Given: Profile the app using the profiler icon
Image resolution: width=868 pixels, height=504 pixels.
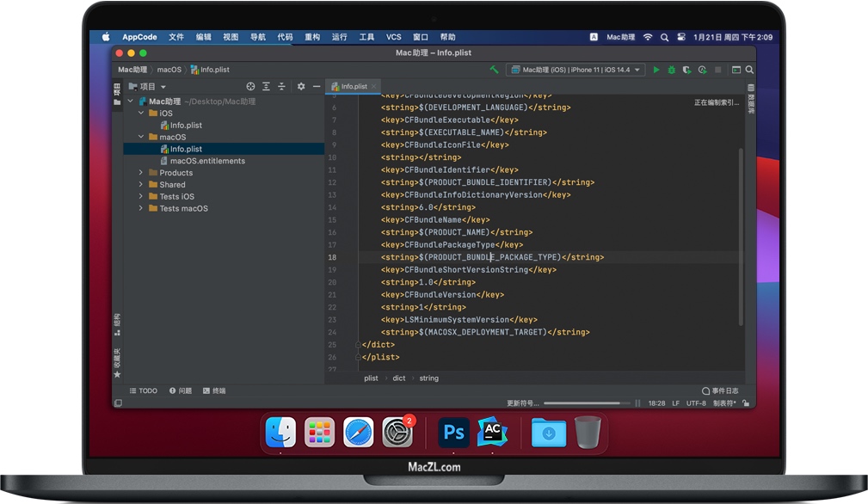Looking at the screenshot, I should [700, 70].
